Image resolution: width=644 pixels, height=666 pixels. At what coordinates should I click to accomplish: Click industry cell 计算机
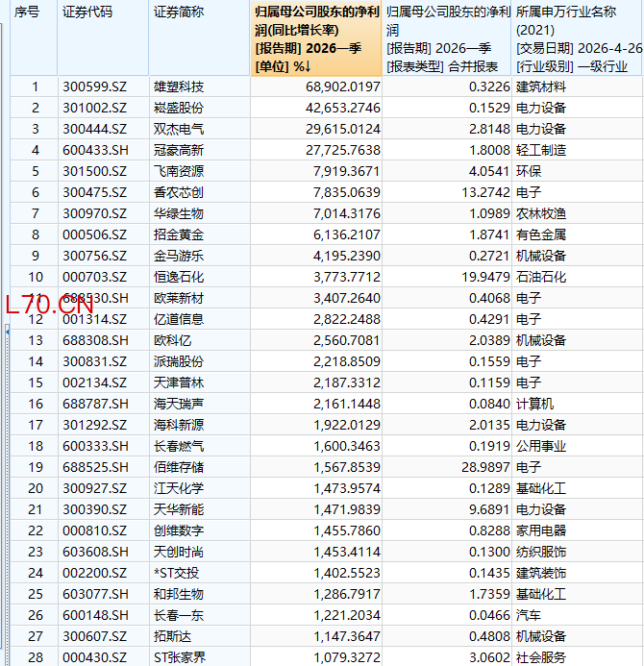click(534, 404)
